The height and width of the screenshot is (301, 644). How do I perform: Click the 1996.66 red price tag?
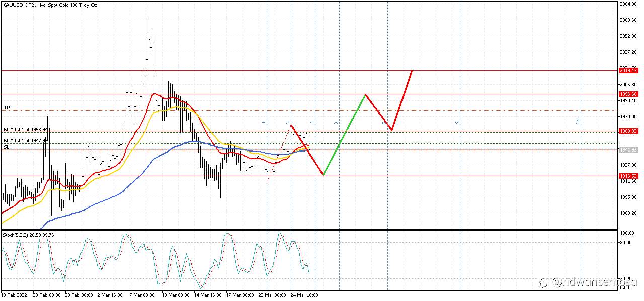628,94
